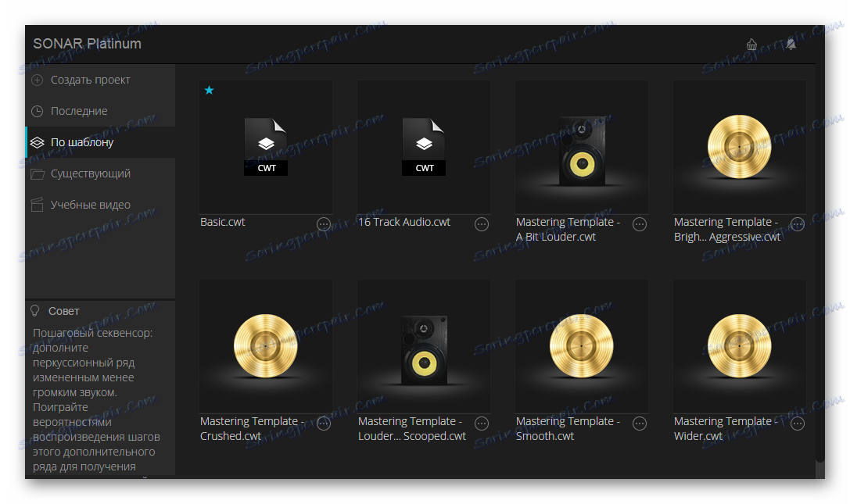Click the shopping basket icon in header

tap(751, 45)
